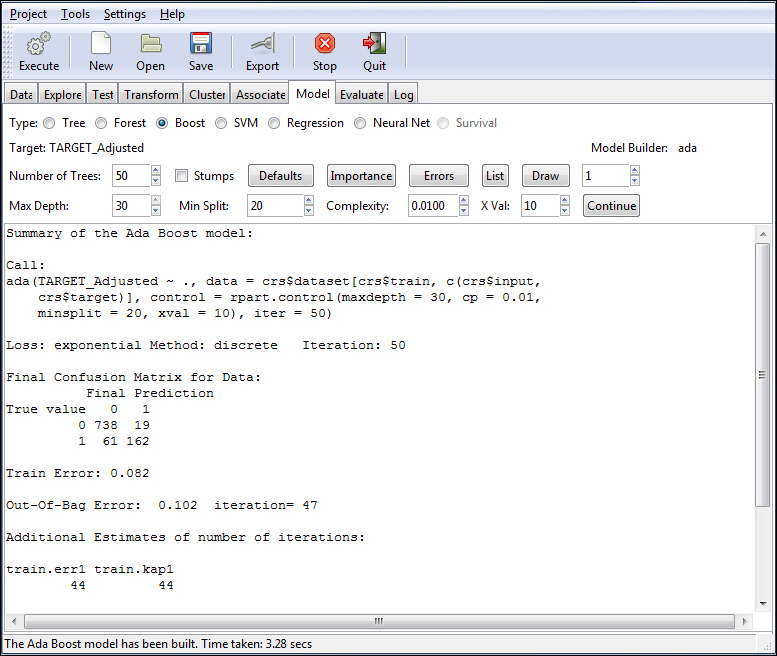The width and height of the screenshot is (777, 656).
Task: Select the Neural Net model type
Action: (x=360, y=123)
